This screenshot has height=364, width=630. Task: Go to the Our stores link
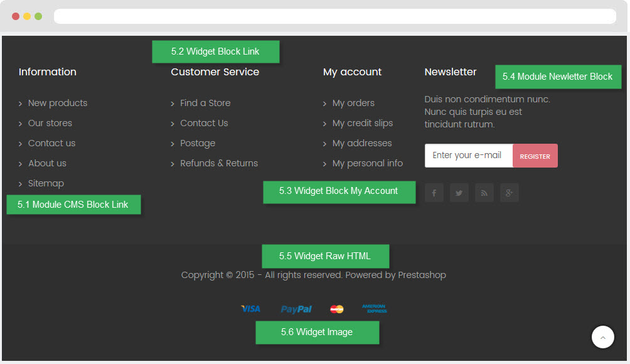pyautogui.click(x=50, y=123)
